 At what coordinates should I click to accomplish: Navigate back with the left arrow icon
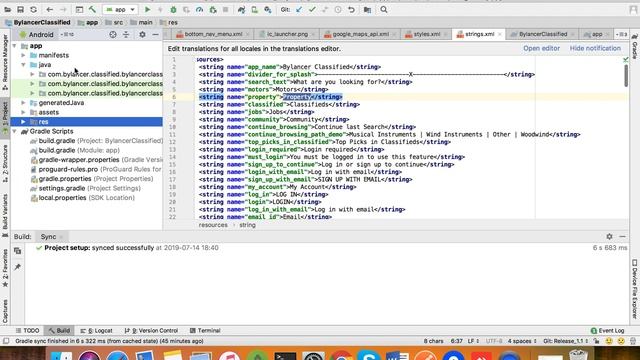[x=49, y=9]
